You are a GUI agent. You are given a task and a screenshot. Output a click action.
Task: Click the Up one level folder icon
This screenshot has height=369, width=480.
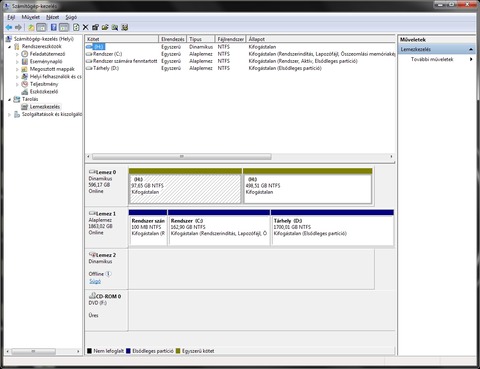(31, 27)
